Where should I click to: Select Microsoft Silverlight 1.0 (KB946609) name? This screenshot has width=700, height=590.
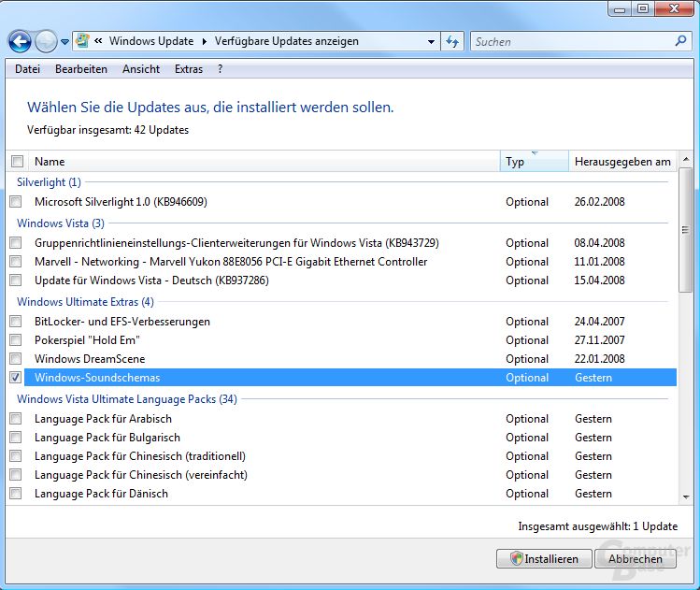click(121, 201)
